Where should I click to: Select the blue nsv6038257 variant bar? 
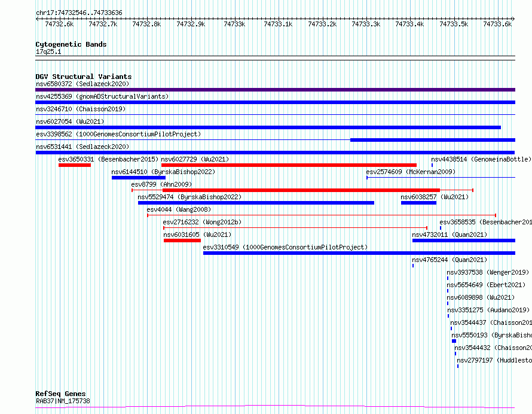tap(418, 203)
